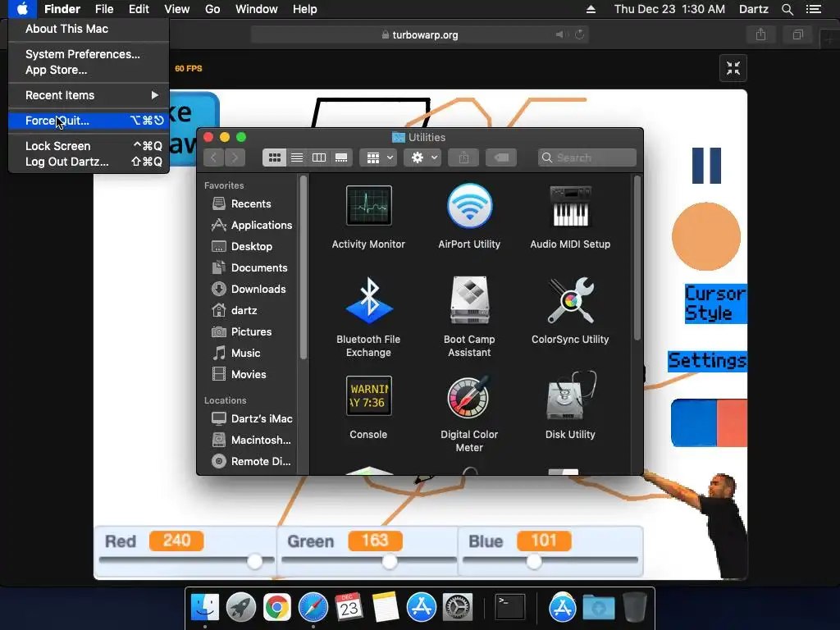
Task: Open the Console app icon
Action: pos(368,396)
